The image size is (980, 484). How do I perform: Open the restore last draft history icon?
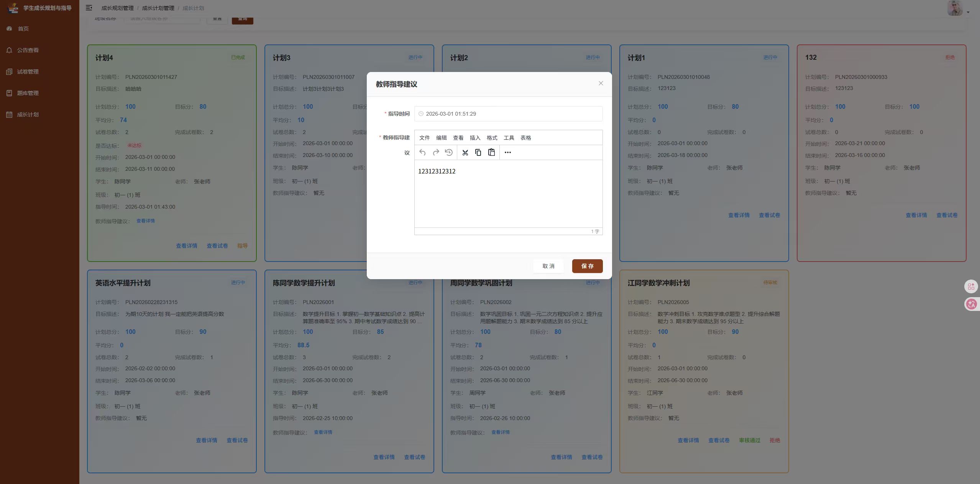[x=449, y=152]
